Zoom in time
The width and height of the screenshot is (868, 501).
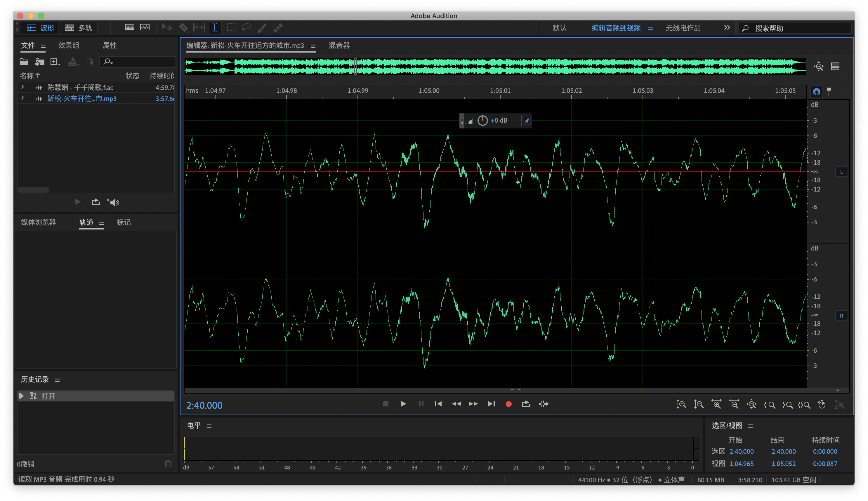(716, 404)
